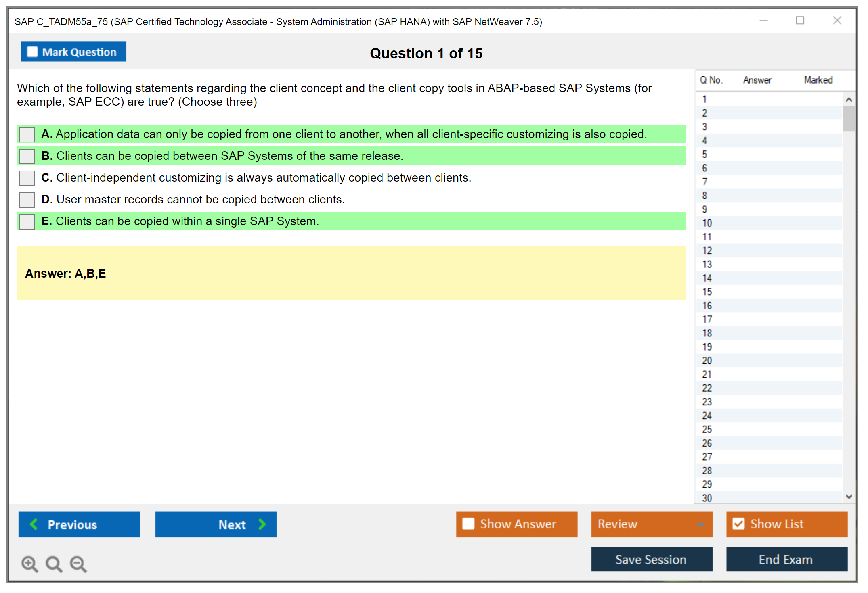
Task: Tick the option E checkbox
Action: 27,221
